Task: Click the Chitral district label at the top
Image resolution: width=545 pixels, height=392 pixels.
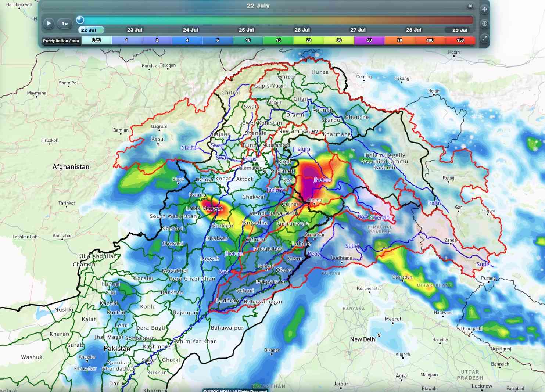Action: pos(230,93)
